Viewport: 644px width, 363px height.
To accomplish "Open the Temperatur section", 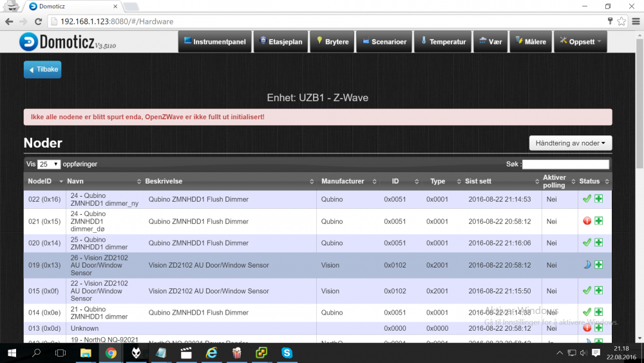I will point(442,42).
